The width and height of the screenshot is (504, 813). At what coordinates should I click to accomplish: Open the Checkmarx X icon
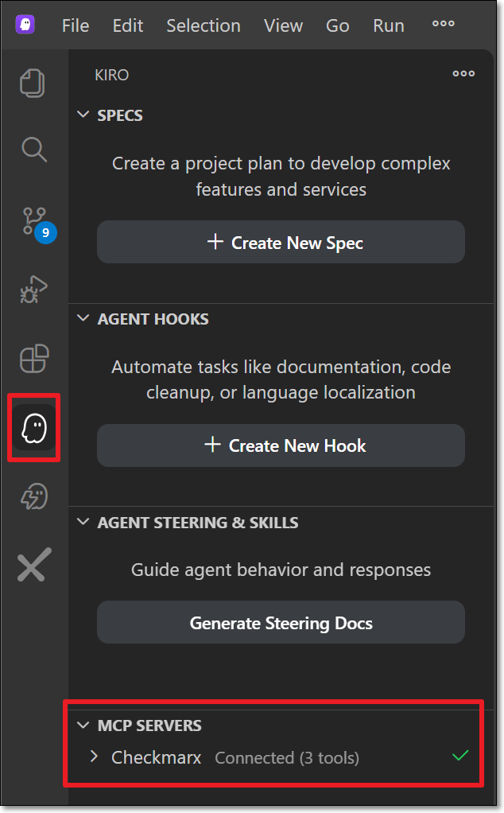pyautogui.click(x=33, y=566)
